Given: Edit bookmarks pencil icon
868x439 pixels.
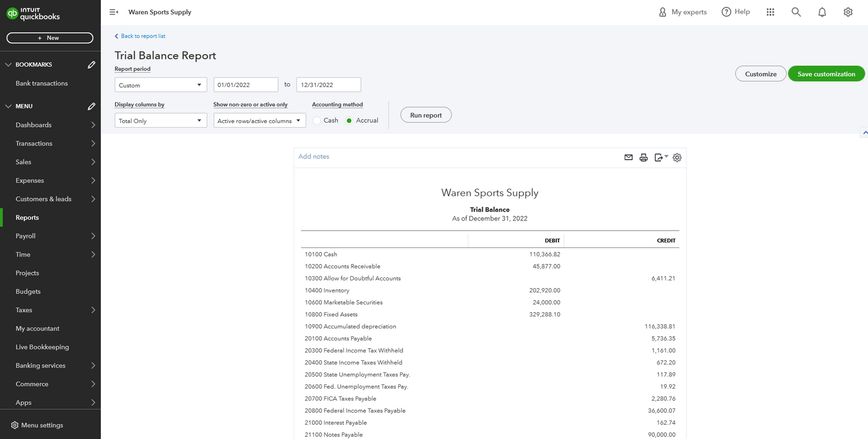Looking at the screenshot, I should pos(91,64).
